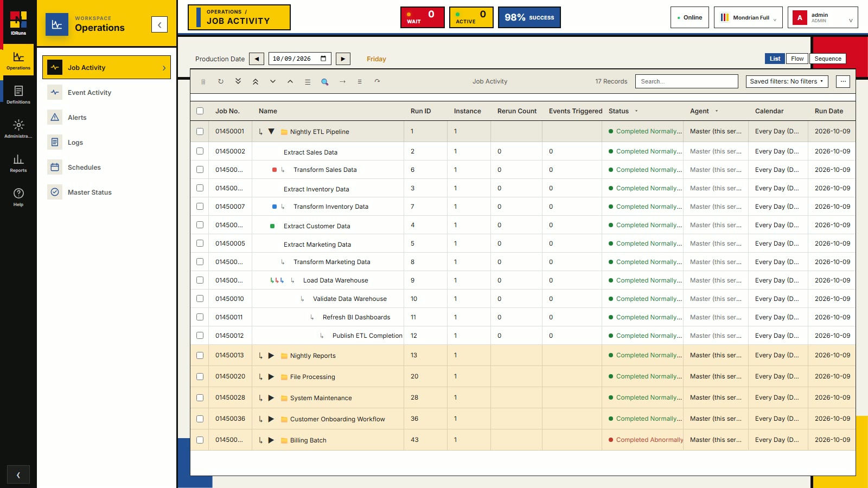Toggle the select-all checkbox in header

coord(200,111)
